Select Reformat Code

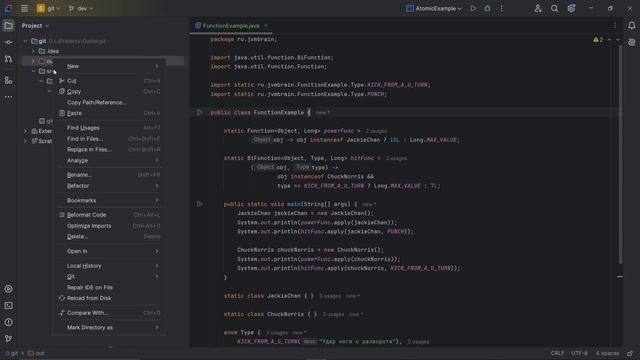click(109, 215)
